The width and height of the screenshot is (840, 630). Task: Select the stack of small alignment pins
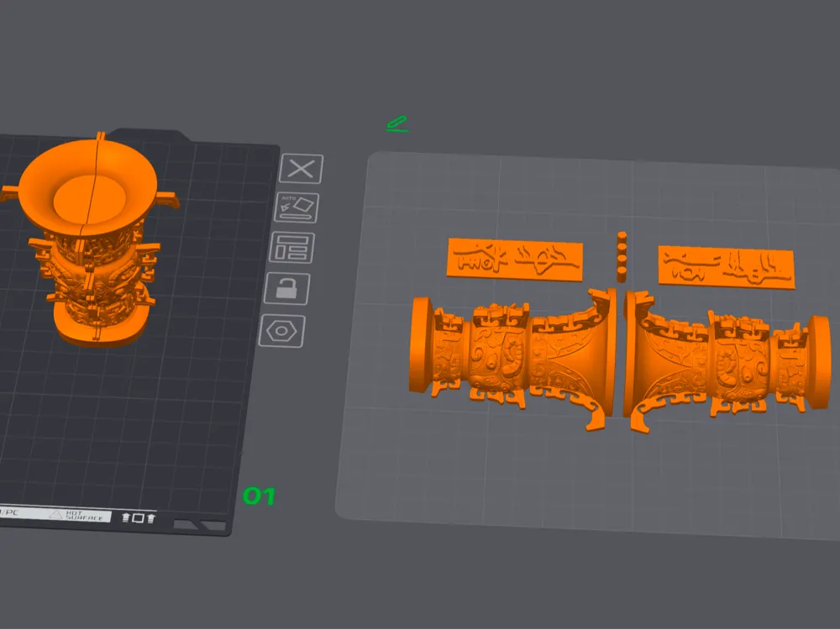[x=622, y=257]
